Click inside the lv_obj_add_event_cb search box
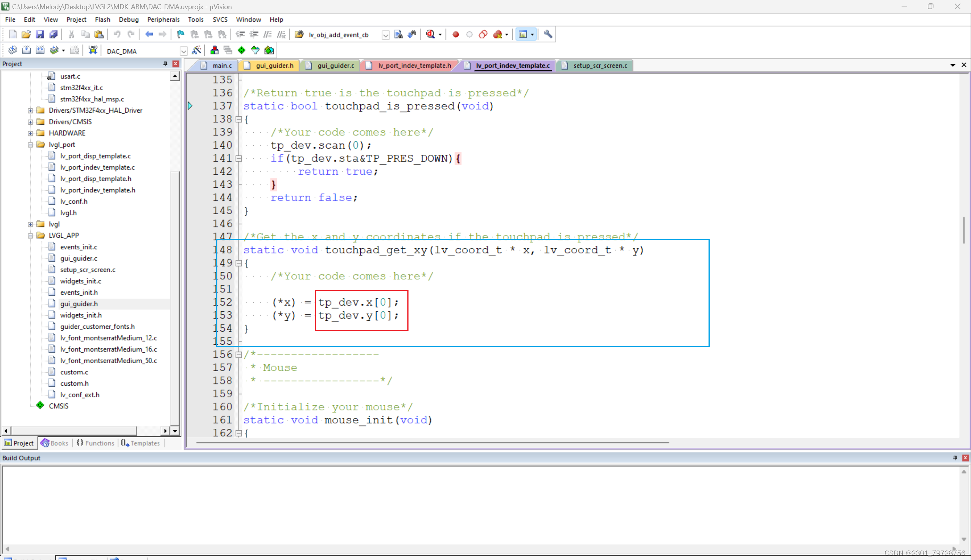 tap(339, 35)
